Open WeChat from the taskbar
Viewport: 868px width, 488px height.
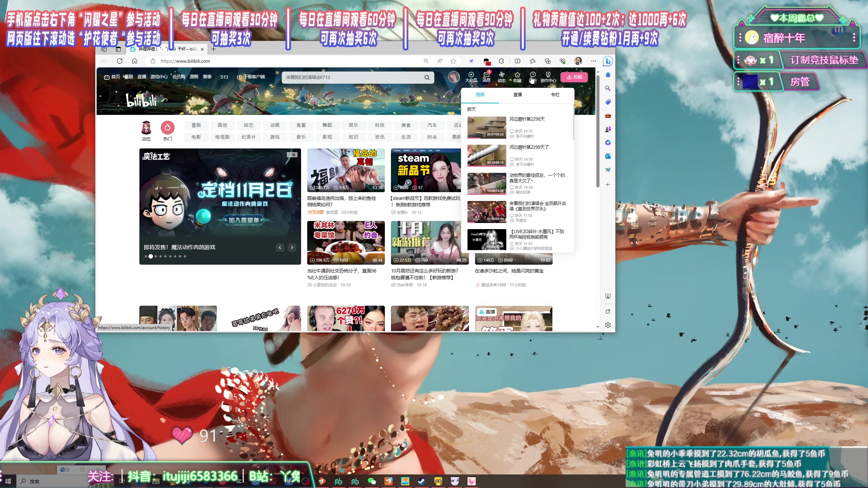pyautogui.click(x=372, y=481)
